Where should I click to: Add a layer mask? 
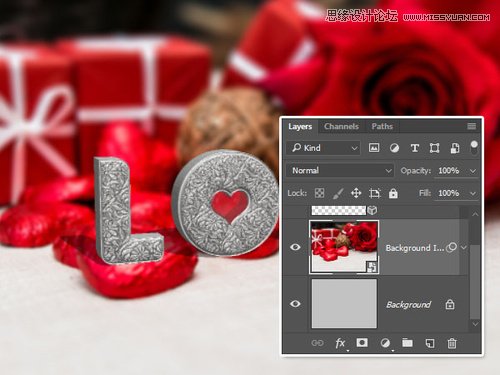tap(362, 343)
